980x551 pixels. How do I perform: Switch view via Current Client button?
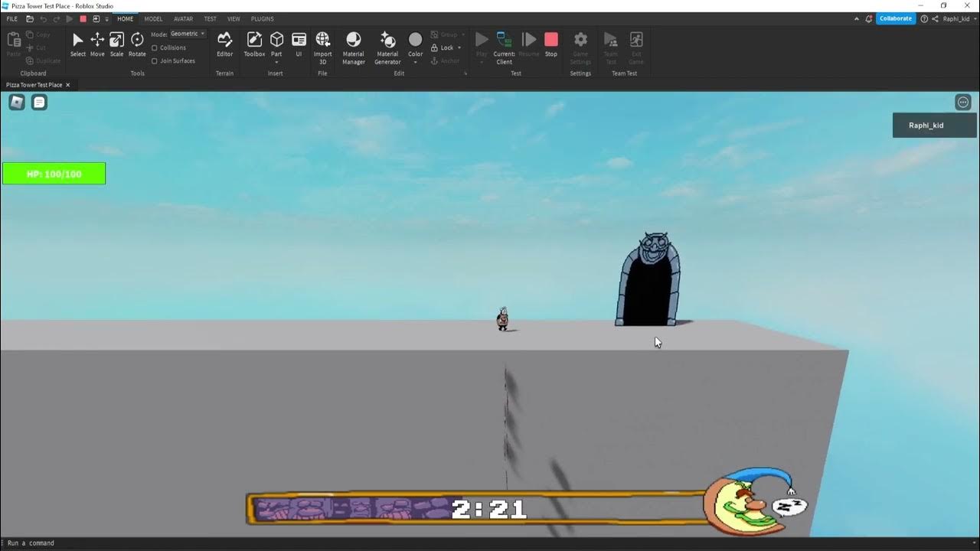pos(504,46)
